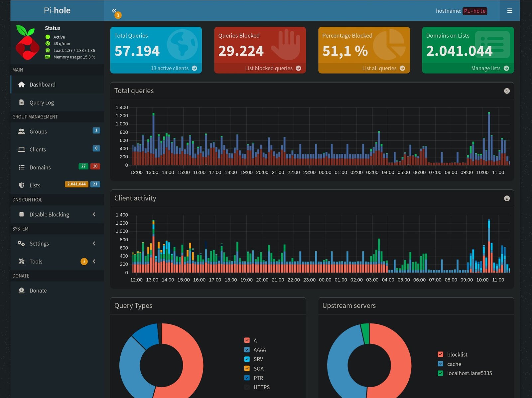The image size is (532, 398).
Task: Expand the Disable Blocking submenu
Action: click(94, 215)
